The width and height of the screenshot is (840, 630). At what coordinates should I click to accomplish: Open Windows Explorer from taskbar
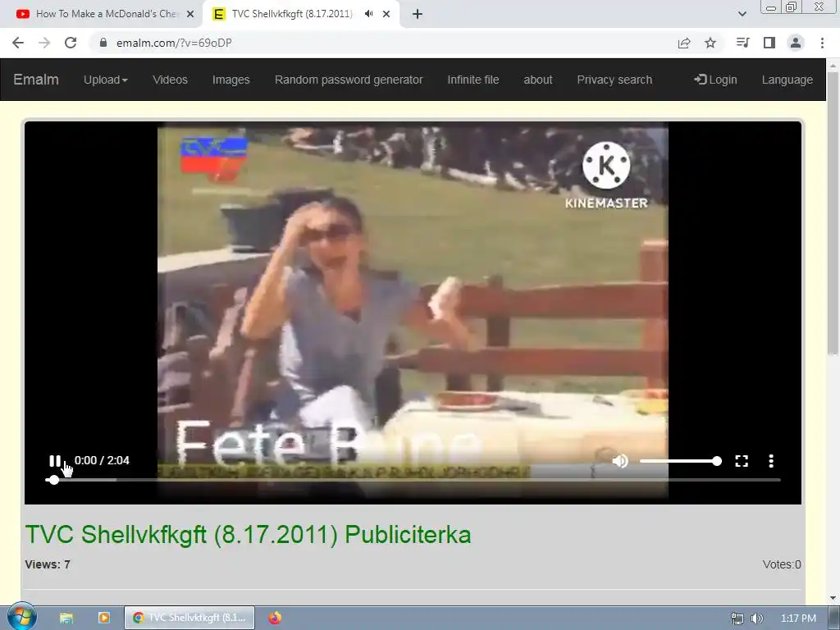pos(66,618)
